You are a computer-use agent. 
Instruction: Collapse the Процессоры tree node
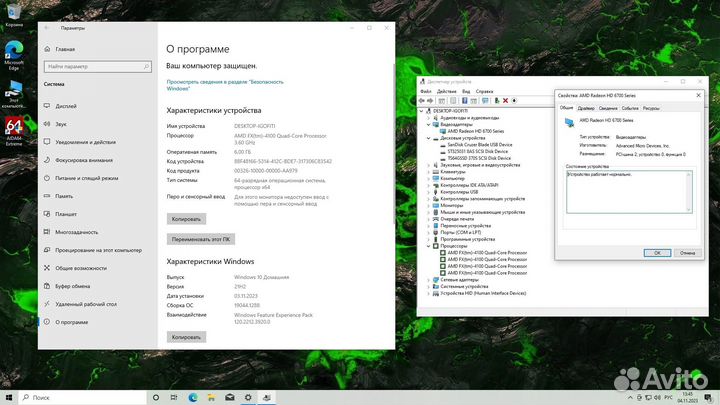(430, 246)
